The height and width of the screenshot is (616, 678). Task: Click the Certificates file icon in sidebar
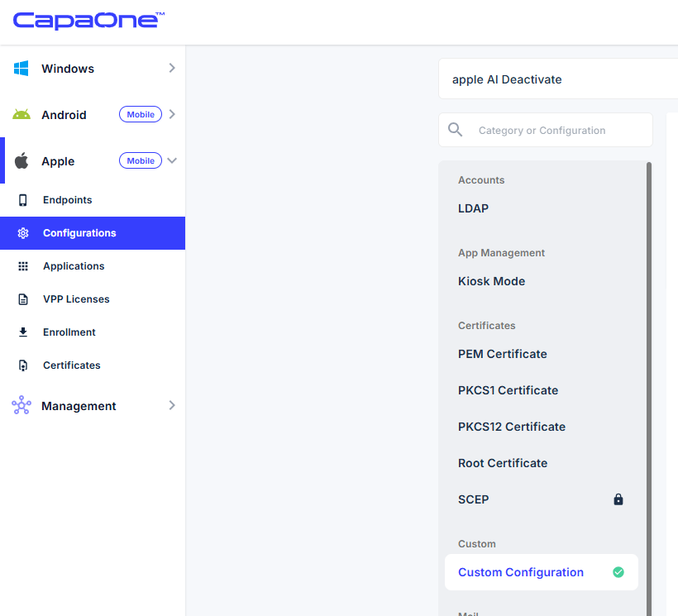tap(23, 365)
